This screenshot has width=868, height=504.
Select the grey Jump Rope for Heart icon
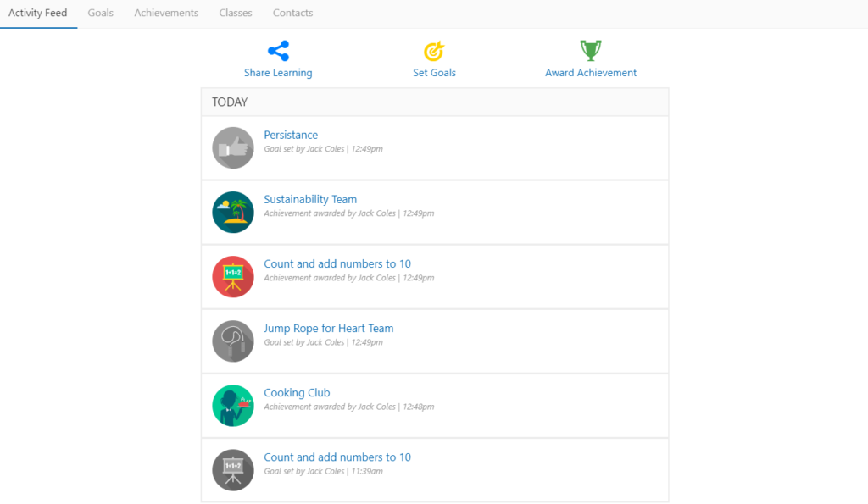(x=233, y=341)
